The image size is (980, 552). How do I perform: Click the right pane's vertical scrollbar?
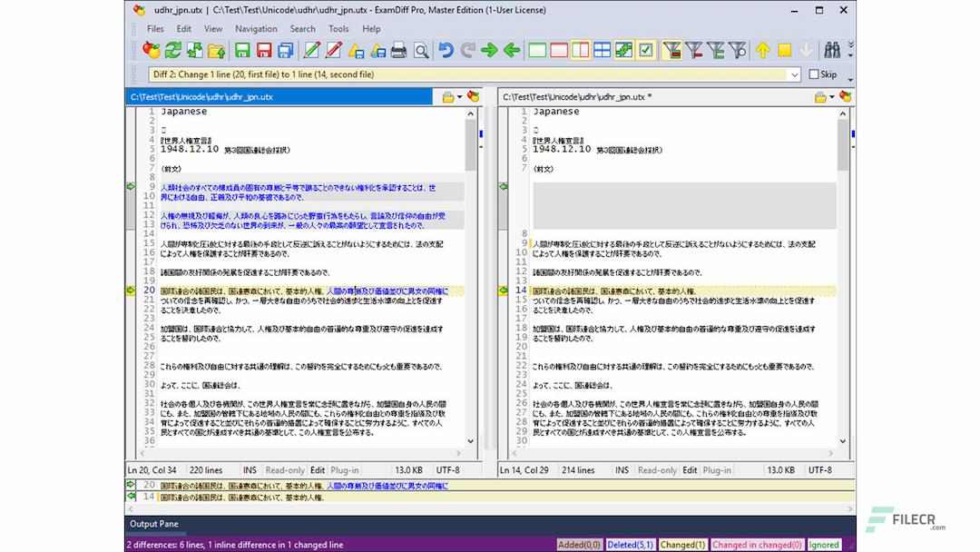point(843,272)
